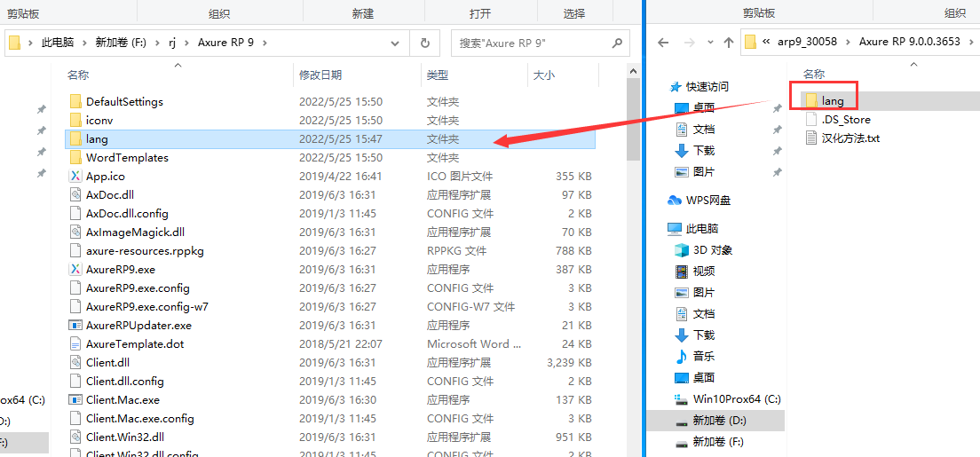Select the AxureRPUpdater.exe icon
Viewport: 980px width, 457px height.
click(75, 325)
